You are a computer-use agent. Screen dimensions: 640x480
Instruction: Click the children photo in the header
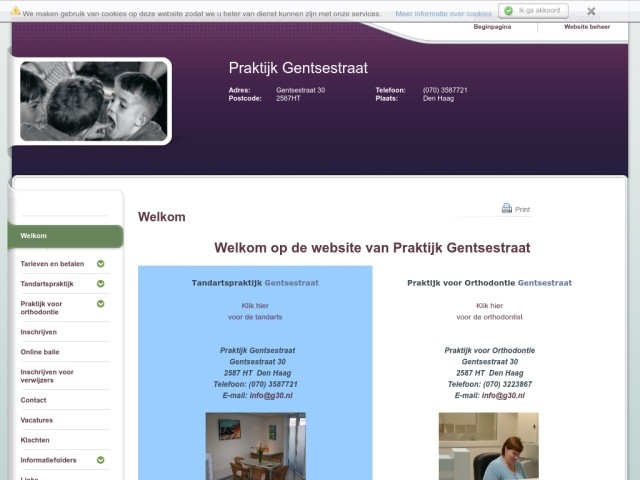pos(93,101)
